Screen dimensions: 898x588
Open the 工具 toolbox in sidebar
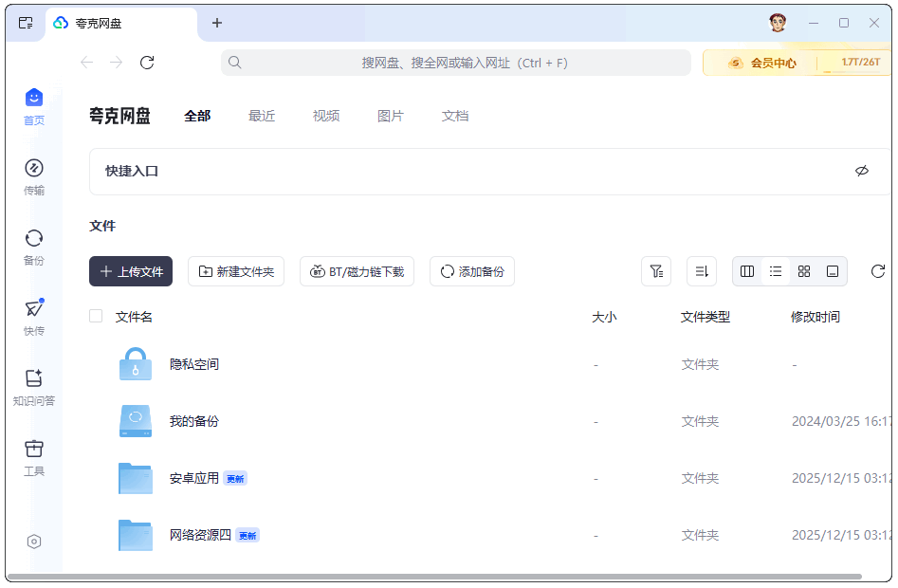34,457
